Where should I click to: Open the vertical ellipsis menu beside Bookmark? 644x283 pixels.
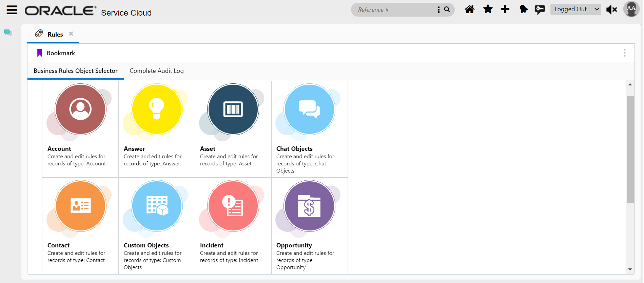pos(624,53)
